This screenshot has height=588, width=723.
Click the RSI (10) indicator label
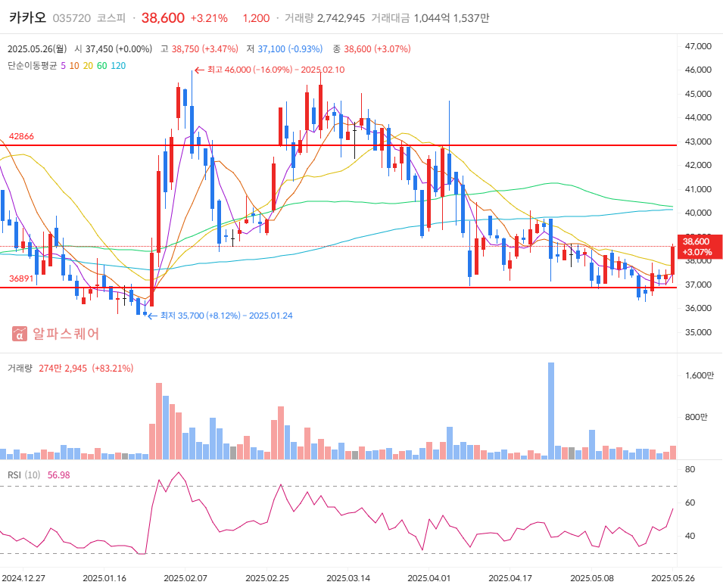click(24, 475)
